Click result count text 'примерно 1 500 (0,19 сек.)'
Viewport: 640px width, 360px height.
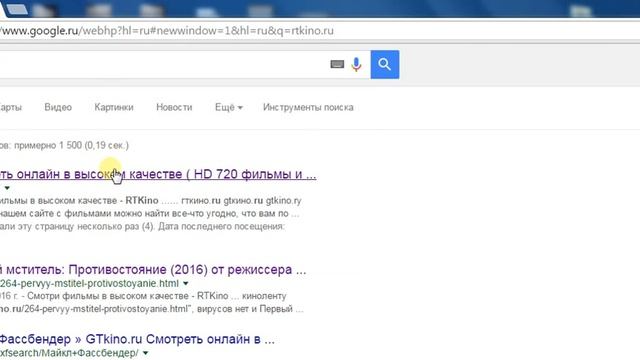point(71,145)
